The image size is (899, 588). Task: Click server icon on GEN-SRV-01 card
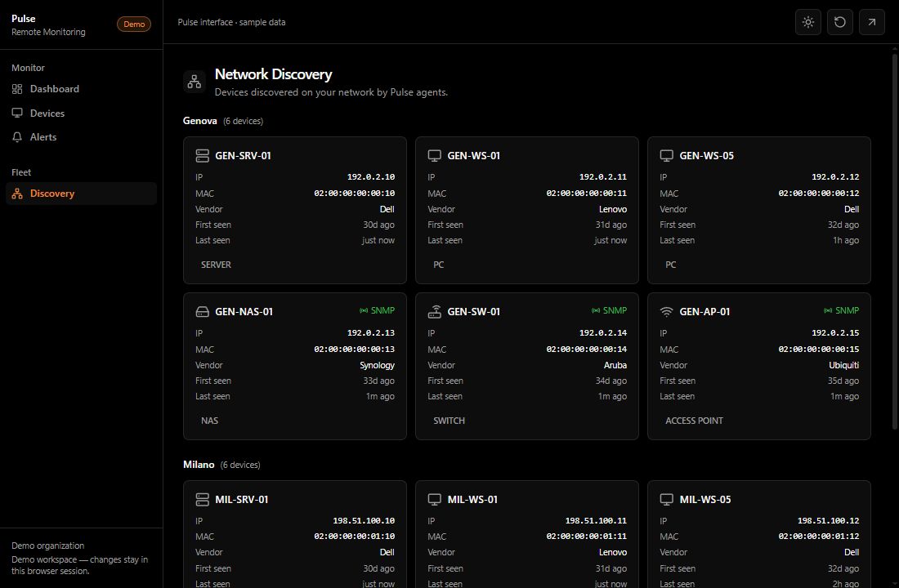203,155
